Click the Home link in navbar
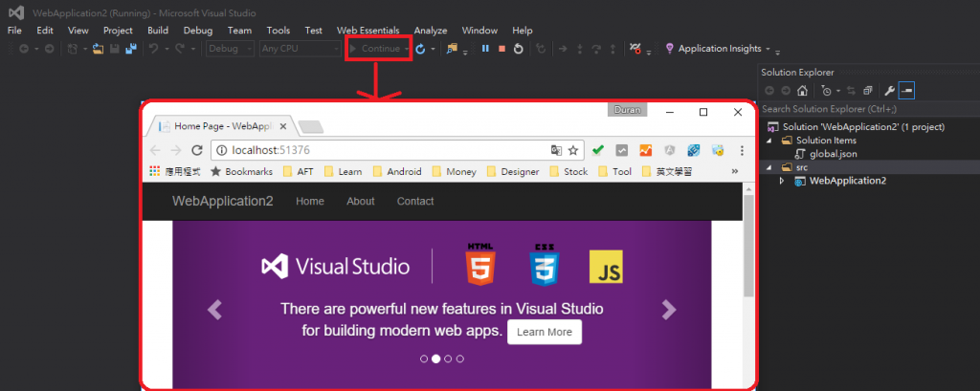The height and width of the screenshot is (391, 980). tap(310, 201)
